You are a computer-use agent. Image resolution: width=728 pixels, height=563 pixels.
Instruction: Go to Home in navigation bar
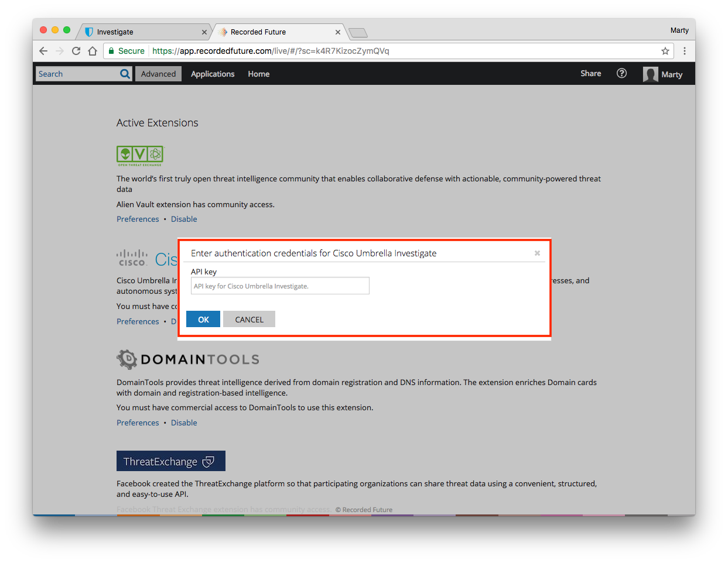pyautogui.click(x=258, y=74)
